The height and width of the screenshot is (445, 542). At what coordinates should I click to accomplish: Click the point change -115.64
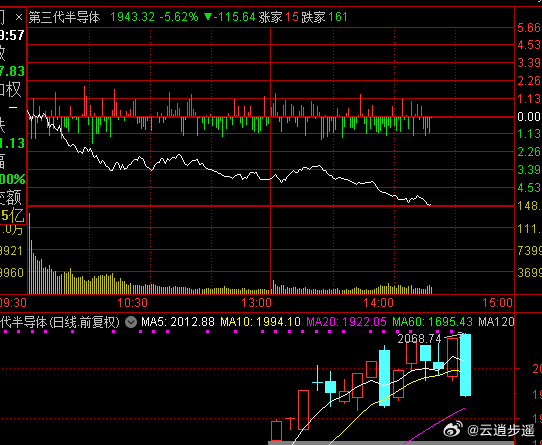click(x=230, y=17)
